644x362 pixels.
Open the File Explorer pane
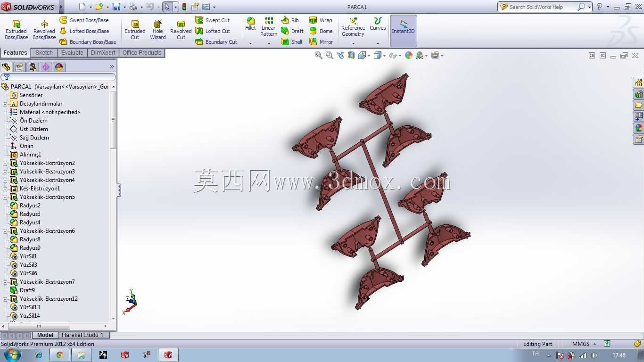click(638, 105)
